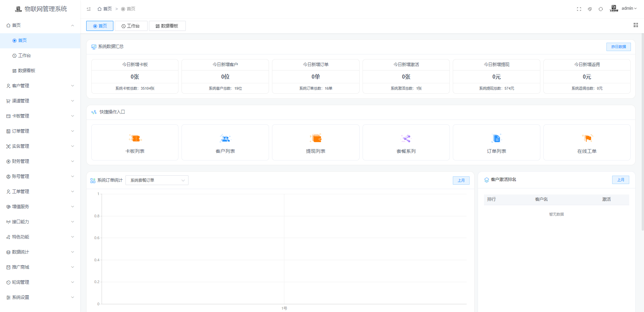Viewport: 644px width, 312px height.
Task: Click the 今日新增提现 stat card
Action: pyautogui.click(x=496, y=76)
